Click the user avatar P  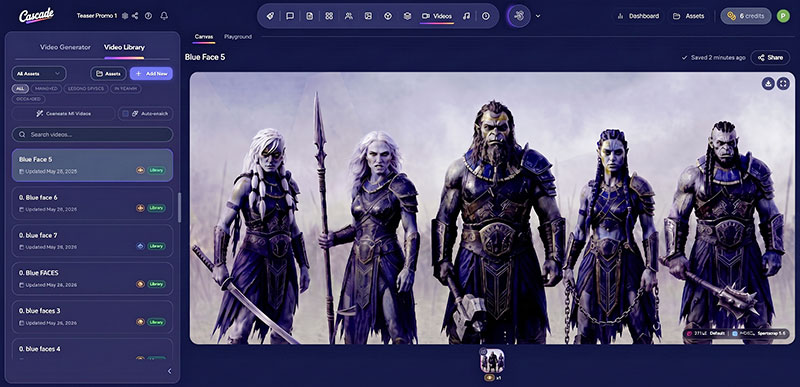pyautogui.click(x=783, y=16)
